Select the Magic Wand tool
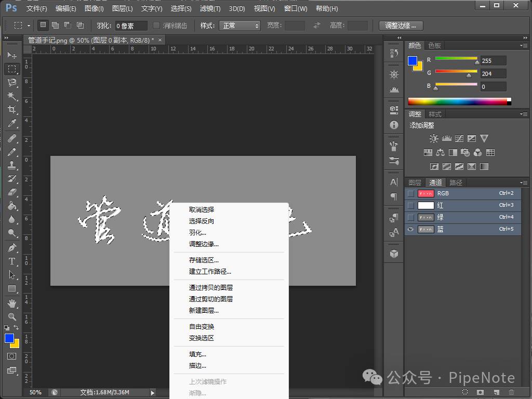This screenshot has width=532, height=399. tap(12, 96)
